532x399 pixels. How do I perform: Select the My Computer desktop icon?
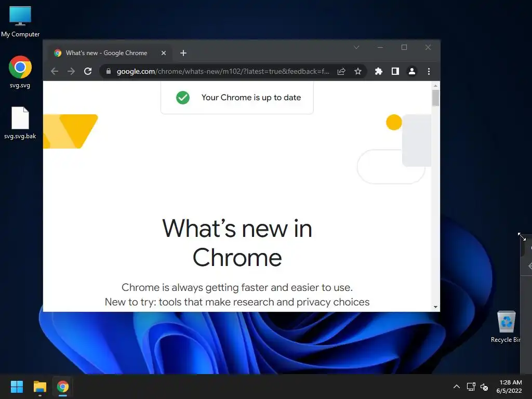(x=20, y=22)
